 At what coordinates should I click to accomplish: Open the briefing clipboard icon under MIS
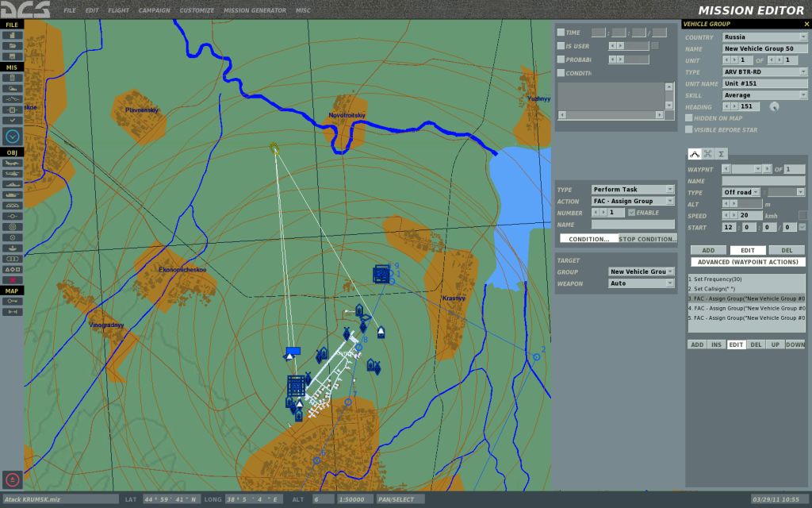(12, 78)
